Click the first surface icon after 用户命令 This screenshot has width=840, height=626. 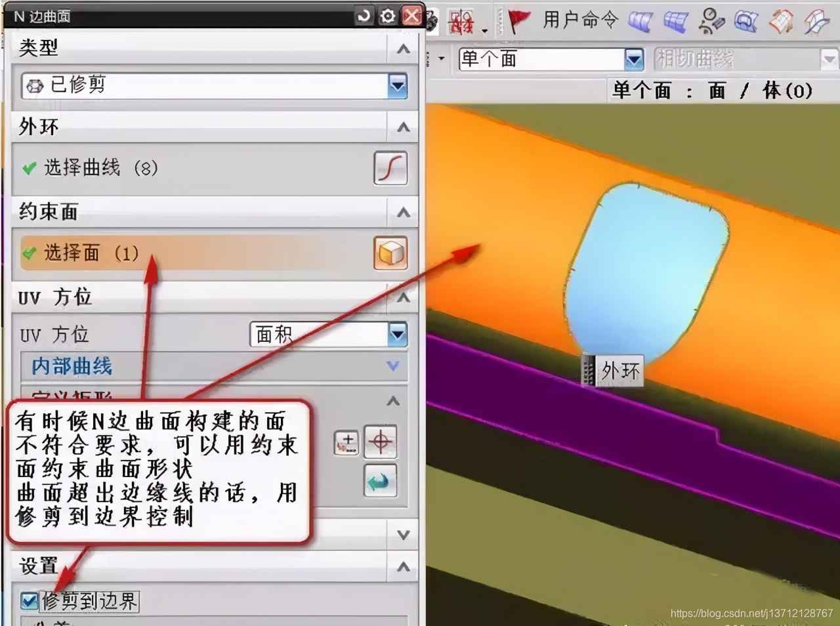click(x=640, y=22)
